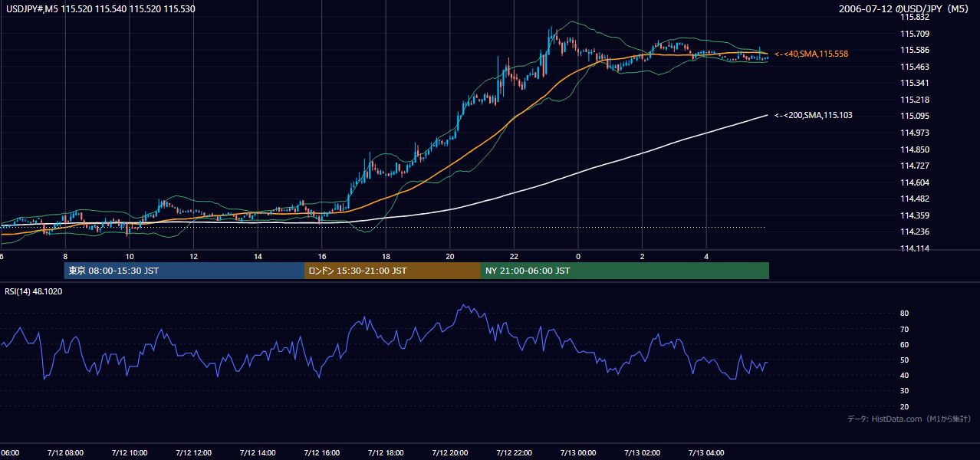Click the RSI(14) 48.1020 indicator label

[34, 291]
